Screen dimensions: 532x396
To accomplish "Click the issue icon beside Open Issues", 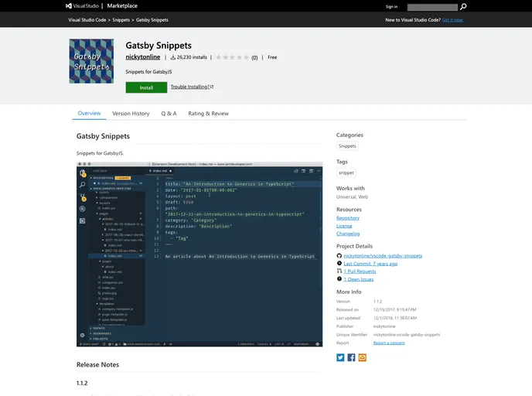I will tap(339, 279).
